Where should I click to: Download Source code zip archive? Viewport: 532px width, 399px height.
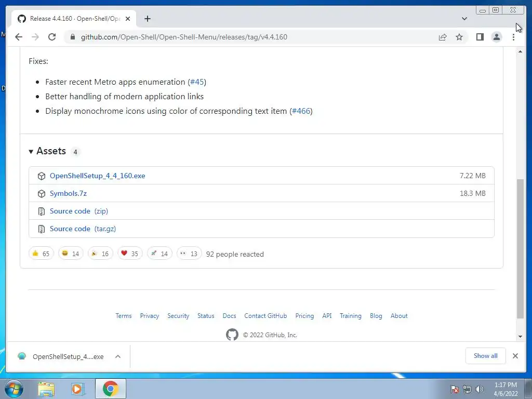point(79,211)
